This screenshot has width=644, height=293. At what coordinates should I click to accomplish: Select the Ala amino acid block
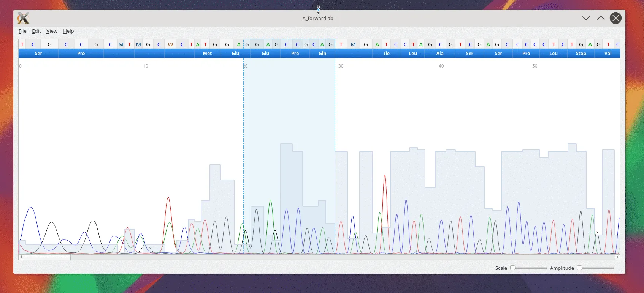click(440, 54)
